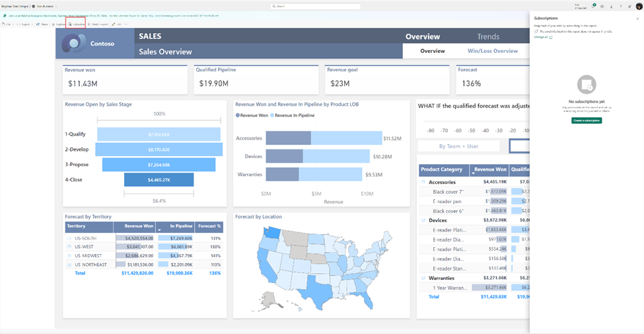This screenshot has width=644, height=334.
Task: Click the Revenue Won legend item
Action: 252,116
